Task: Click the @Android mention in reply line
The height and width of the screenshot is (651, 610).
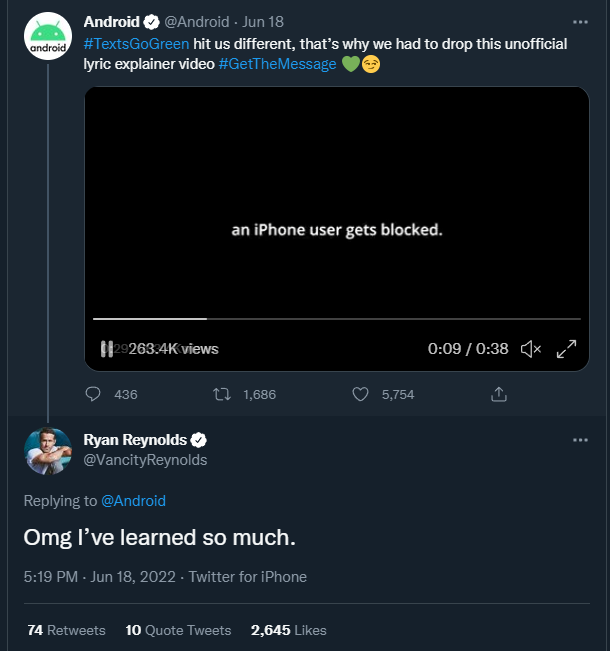Action: point(133,501)
